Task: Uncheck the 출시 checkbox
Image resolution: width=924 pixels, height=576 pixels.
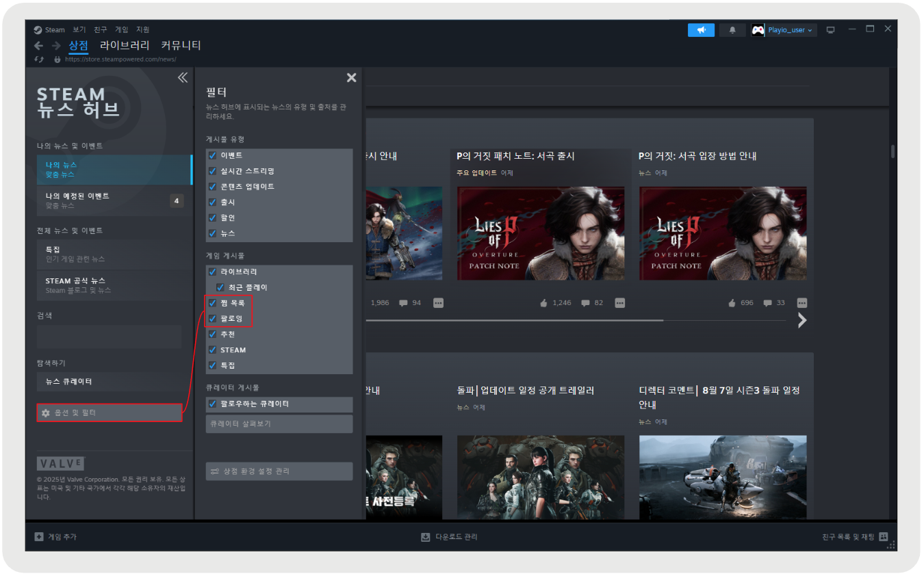Action: coord(212,202)
